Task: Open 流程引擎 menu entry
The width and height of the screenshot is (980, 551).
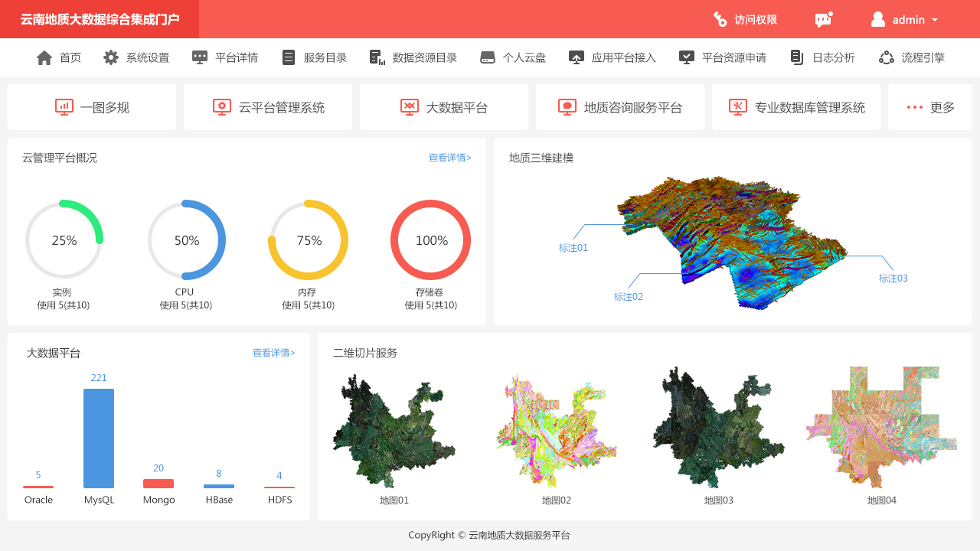Action: [x=912, y=57]
